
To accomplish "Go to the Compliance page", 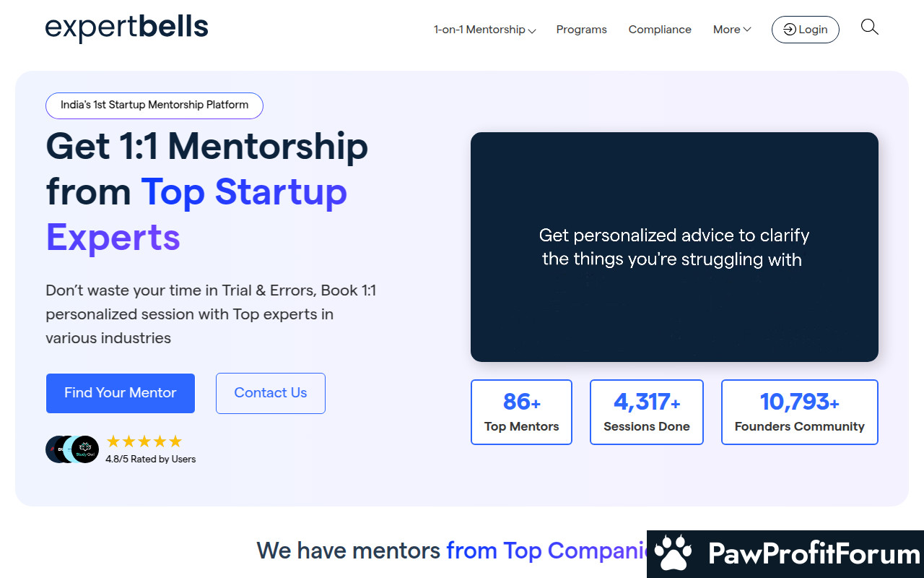I will pos(660,30).
